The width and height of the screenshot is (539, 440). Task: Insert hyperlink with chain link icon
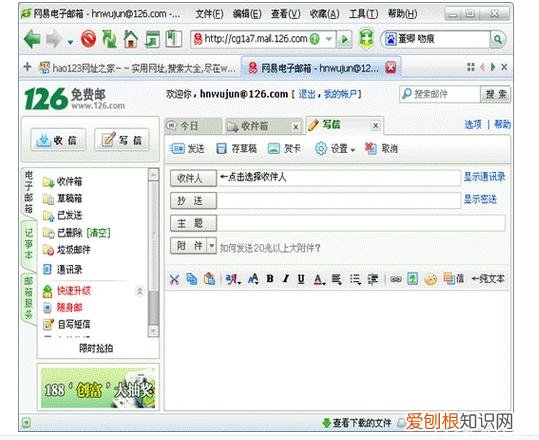pos(396,279)
